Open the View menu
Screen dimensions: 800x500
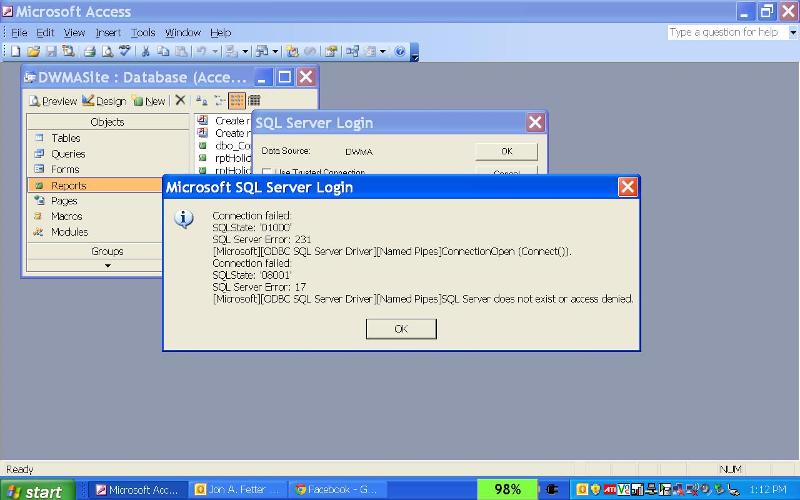74,33
